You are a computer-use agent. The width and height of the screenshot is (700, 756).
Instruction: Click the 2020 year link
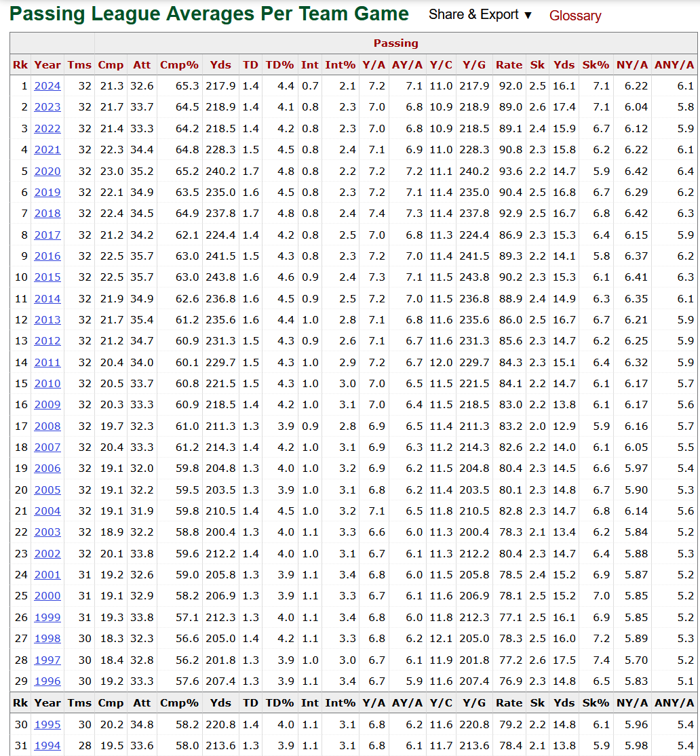point(47,172)
